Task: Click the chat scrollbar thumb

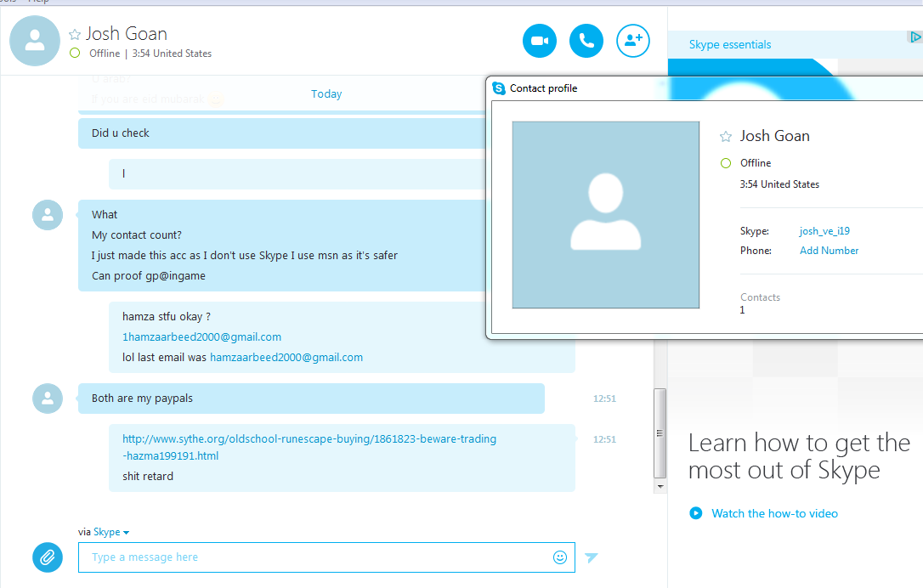Action: (660, 433)
